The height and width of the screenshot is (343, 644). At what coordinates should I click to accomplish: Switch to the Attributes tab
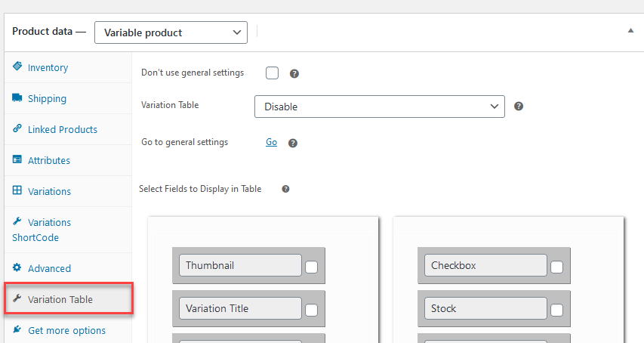49,160
